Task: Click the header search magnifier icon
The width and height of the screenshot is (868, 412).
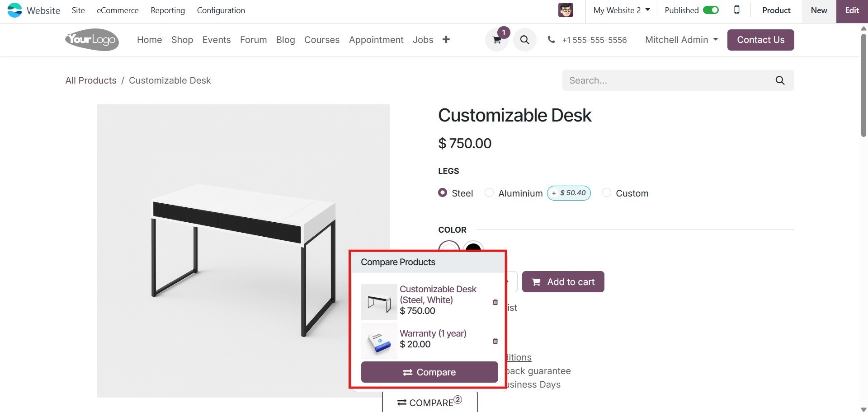Action: [524, 40]
